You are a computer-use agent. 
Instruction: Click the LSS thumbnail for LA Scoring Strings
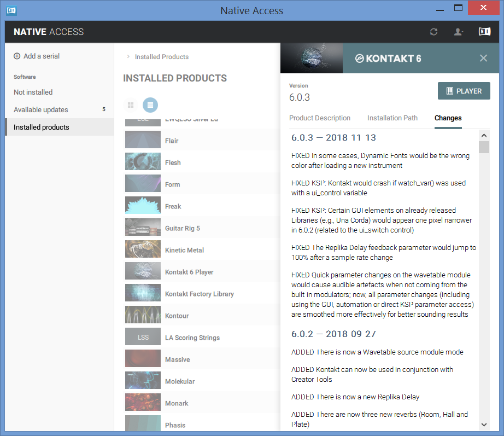click(x=143, y=336)
